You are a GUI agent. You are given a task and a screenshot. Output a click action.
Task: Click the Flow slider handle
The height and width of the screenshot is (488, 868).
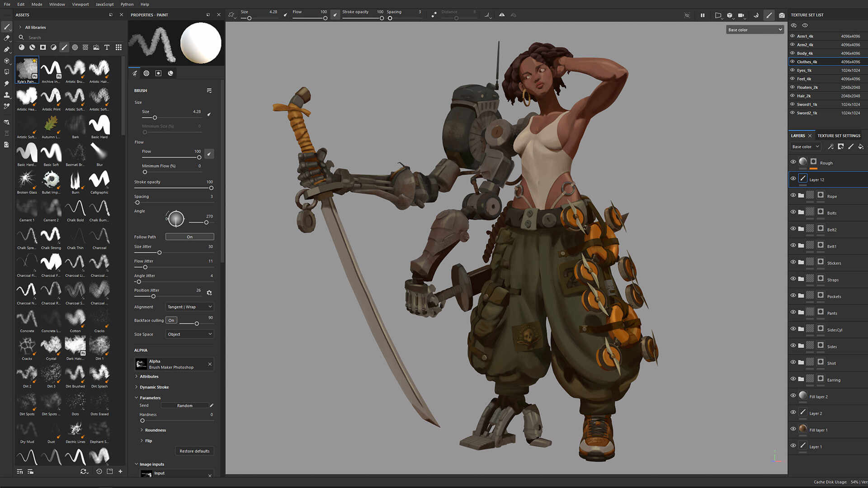(199, 157)
